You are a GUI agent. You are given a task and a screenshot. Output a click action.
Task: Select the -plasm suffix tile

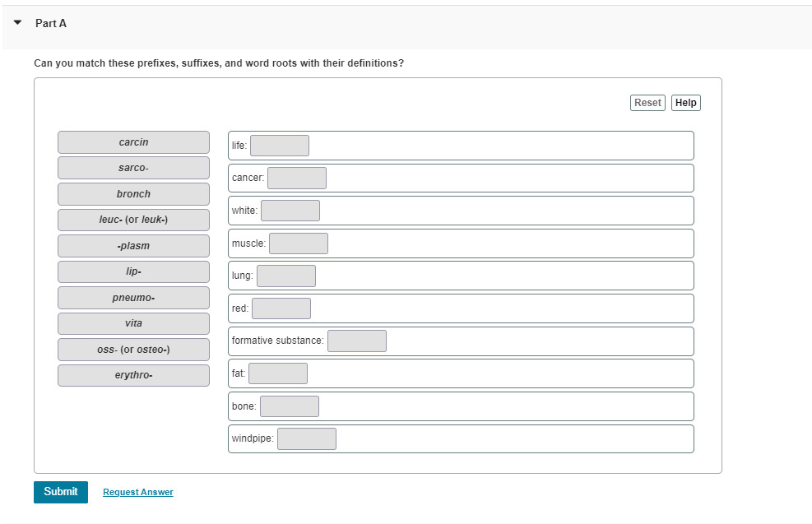133,245
